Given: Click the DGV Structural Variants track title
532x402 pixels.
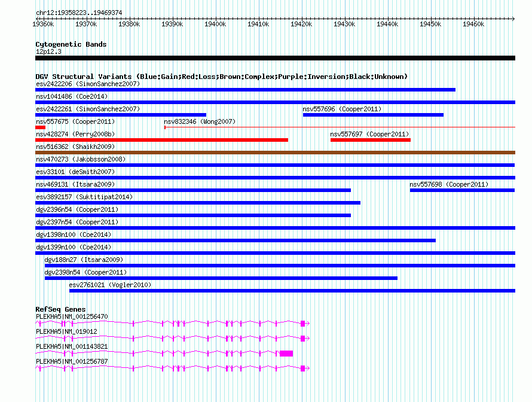Looking at the screenshot, I should coord(222,77).
